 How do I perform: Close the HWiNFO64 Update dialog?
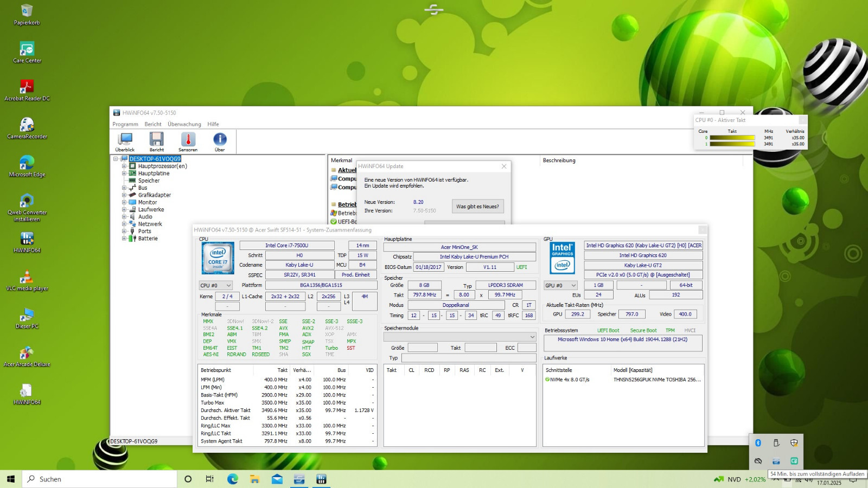coord(504,166)
